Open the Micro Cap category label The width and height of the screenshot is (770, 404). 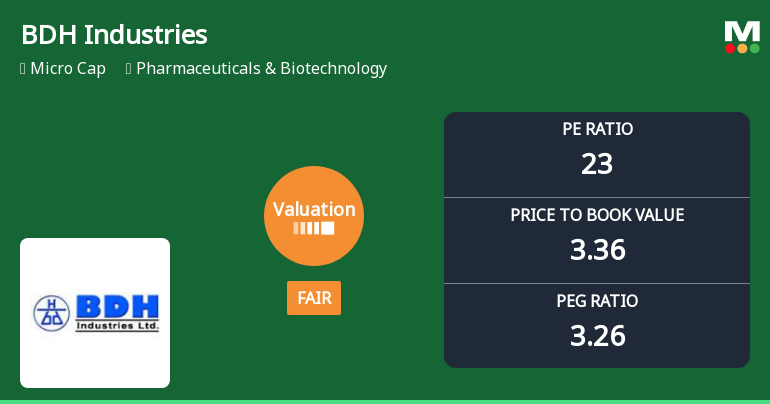(68, 69)
